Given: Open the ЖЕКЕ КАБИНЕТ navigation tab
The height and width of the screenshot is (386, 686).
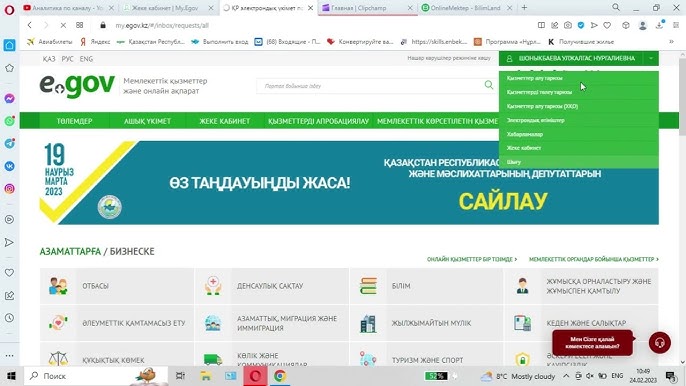Looking at the screenshot, I should pos(224,121).
